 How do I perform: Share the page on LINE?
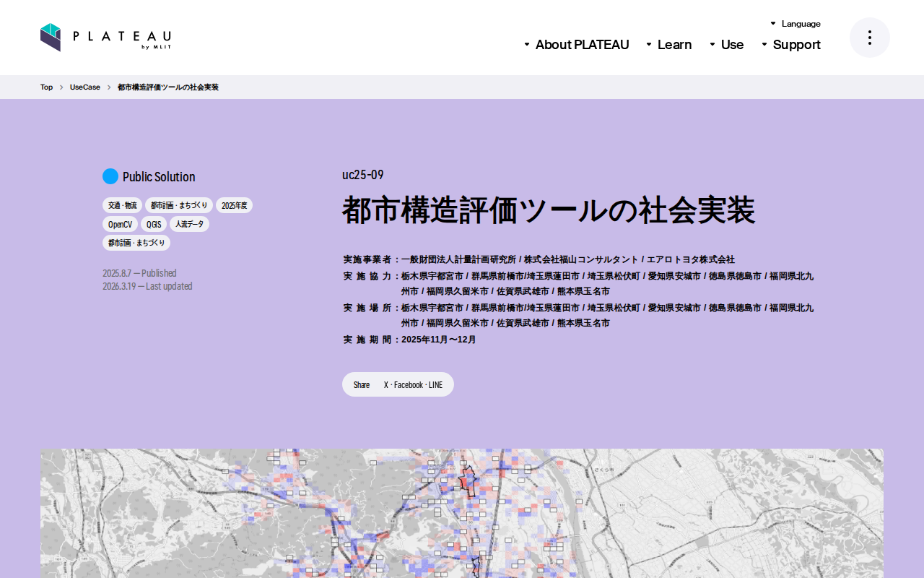(x=435, y=385)
